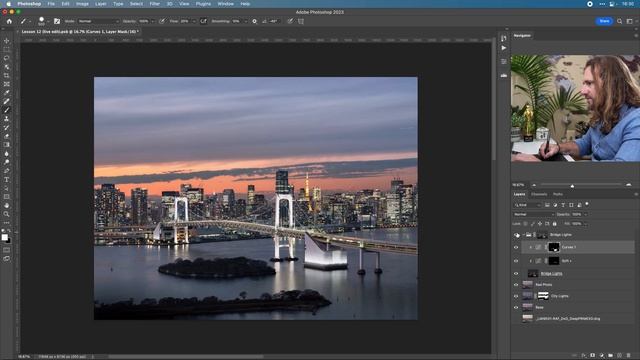640x360 pixels.
Task: Select the Lasso tool
Action: [x=7, y=58]
